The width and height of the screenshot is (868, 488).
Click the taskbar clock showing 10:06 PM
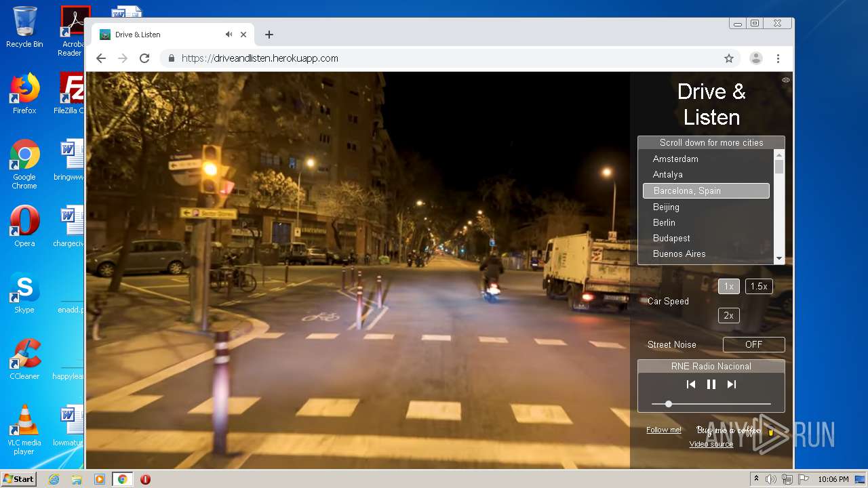[x=833, y=479]
